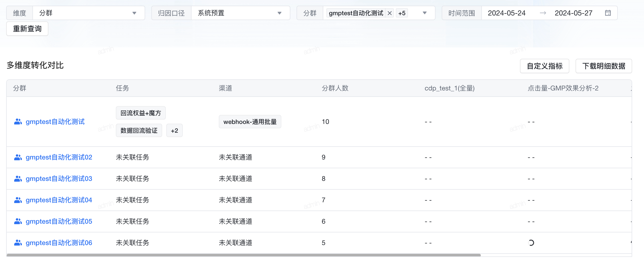Click group icon beside gmptest自动化测试04
Screen dimensions: 644x269
pyautogui.click(x=18, y=200)
